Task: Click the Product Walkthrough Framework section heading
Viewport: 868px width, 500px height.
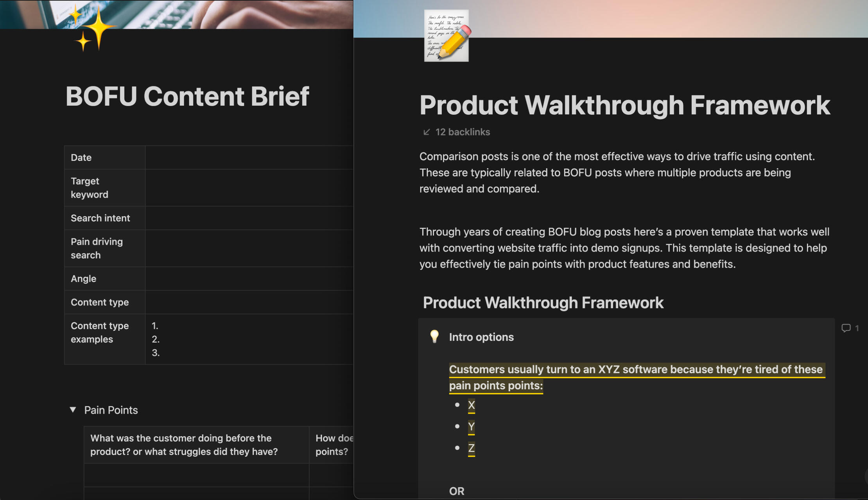Action: (x=543, y=303)
